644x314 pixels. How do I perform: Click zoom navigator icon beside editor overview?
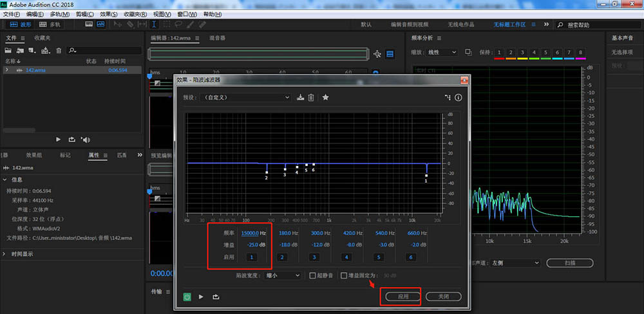pyautogui.click(x=377, y=54)
